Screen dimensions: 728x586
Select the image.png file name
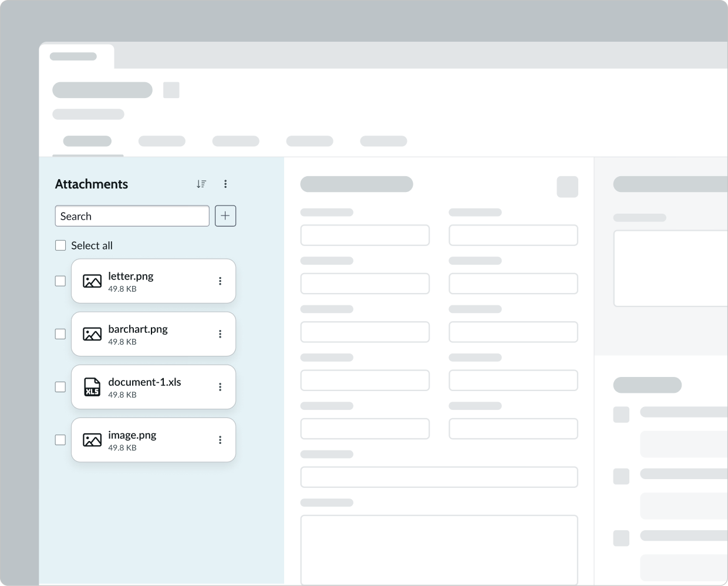132,435
